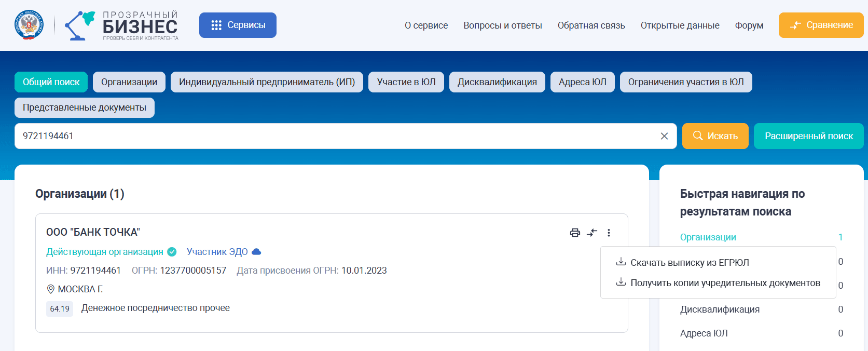Click Действующая организация status link
Image resolution: width=868 pixels, height=351 pixels.
click(x=105, y=252)
